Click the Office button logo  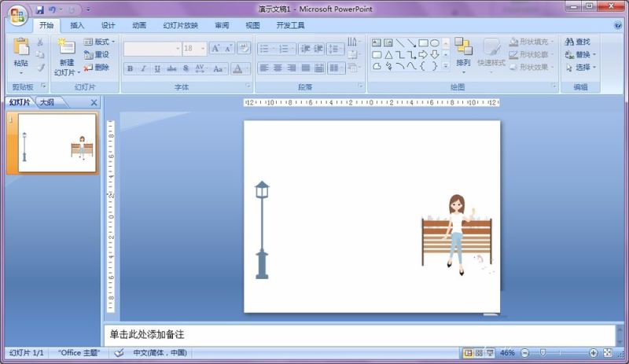click(x=17, y=17)
